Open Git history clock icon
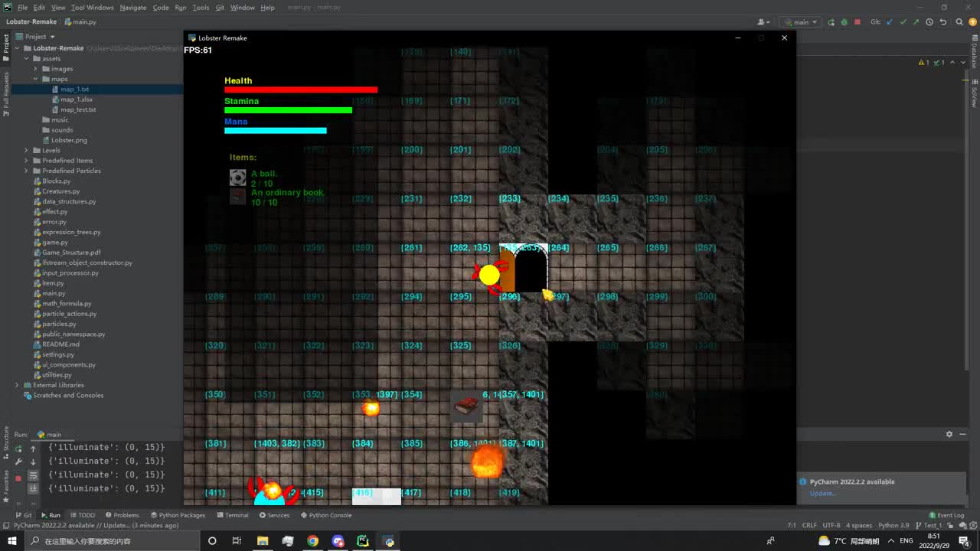Screen dimensions: 980x551 click(x=929, y=22)
